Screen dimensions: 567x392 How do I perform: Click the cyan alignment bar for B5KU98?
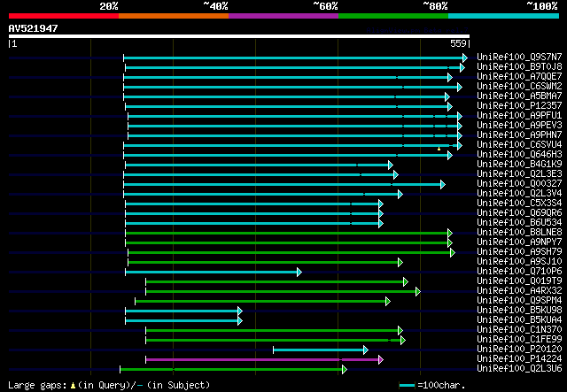tap(183, 311)
